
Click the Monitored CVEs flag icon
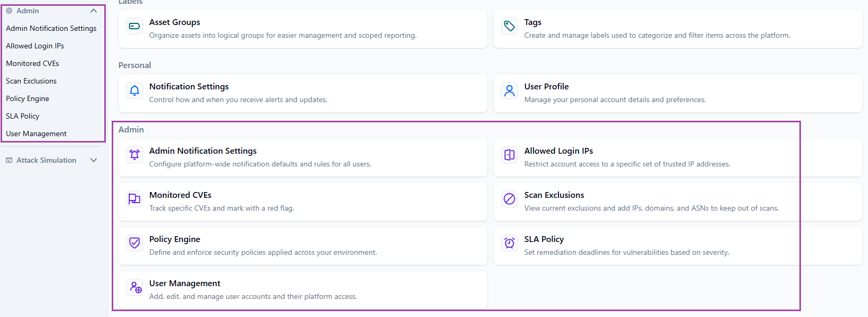[x=135, y=199]
